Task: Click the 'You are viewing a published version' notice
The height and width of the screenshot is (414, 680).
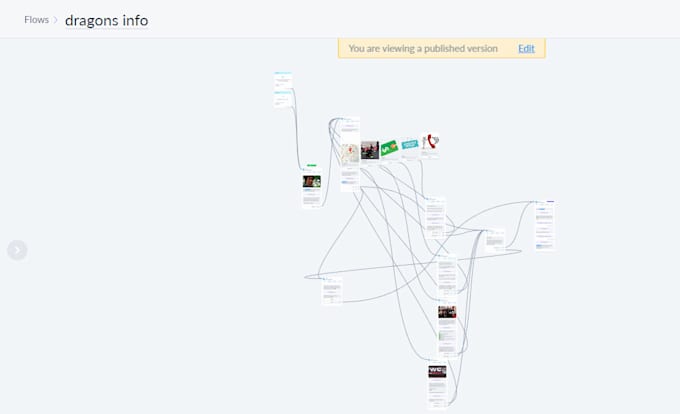Action: 423,49
